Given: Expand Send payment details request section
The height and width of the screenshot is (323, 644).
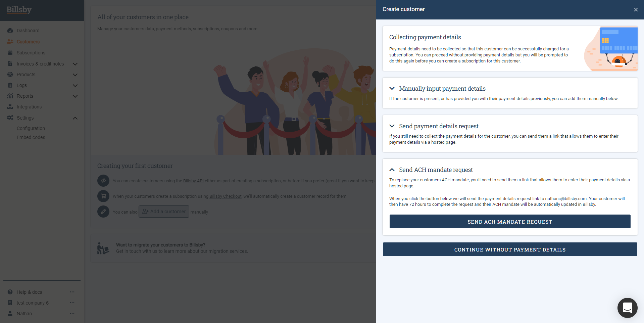Looking at the screenshot, I should tap(392, 126).
